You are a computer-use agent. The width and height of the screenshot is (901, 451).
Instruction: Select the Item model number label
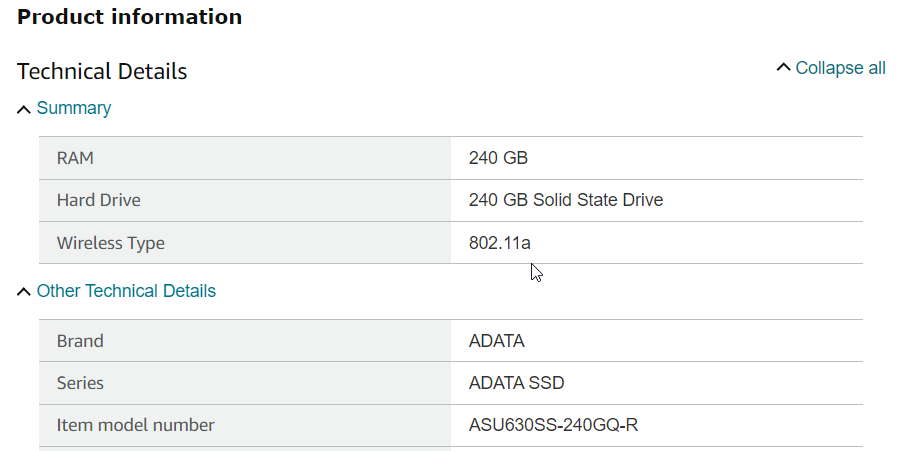[135, 425]
